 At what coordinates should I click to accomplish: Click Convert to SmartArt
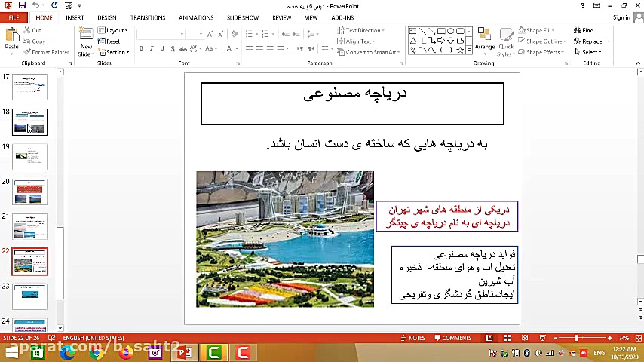(x=369, y=52)
